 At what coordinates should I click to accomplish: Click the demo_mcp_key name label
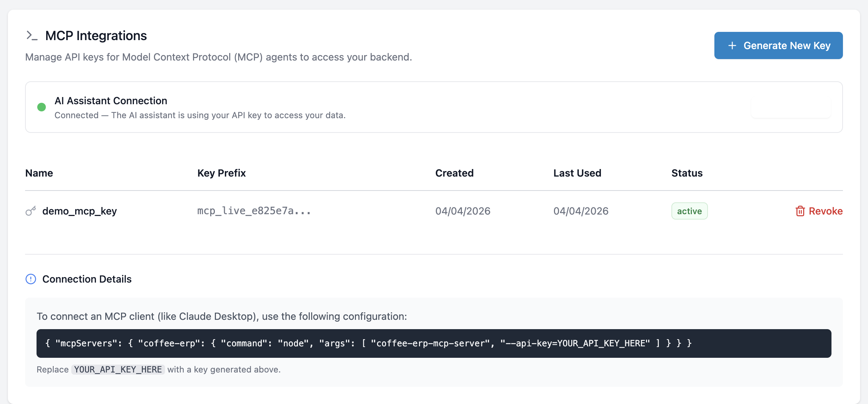79,211
